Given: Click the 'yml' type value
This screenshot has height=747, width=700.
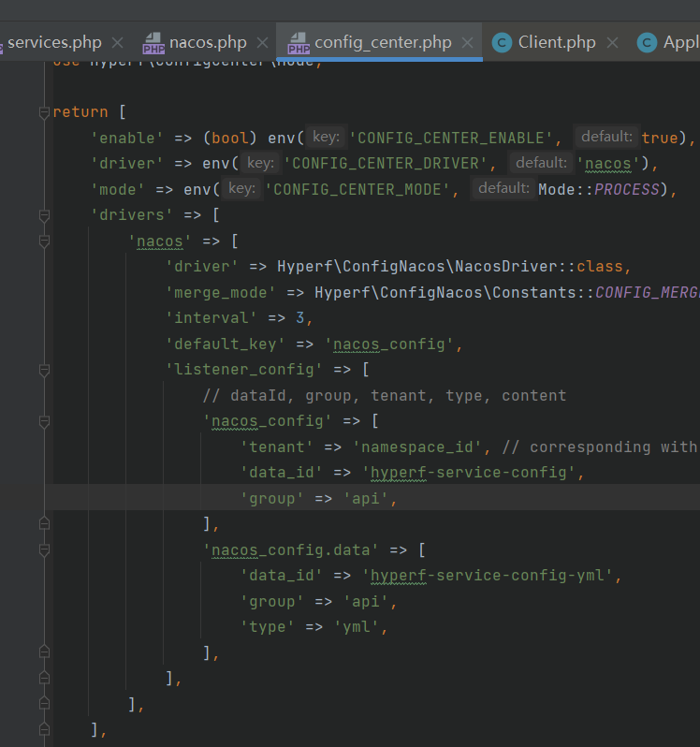Looking at the screenshot, I should pyautogui.click(x=357, y=627).
